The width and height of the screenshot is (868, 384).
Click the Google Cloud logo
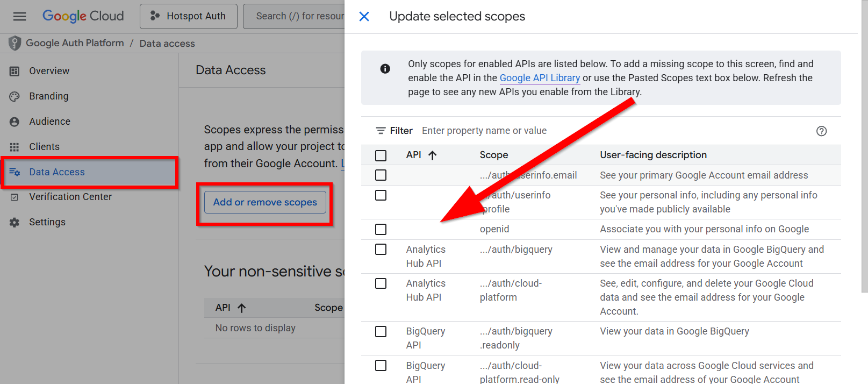(83, 16)
